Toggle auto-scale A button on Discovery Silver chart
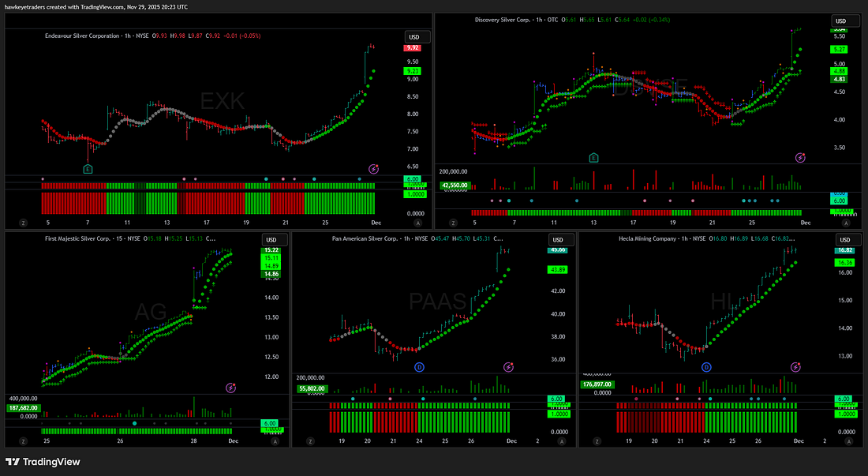 pos(846,223)
